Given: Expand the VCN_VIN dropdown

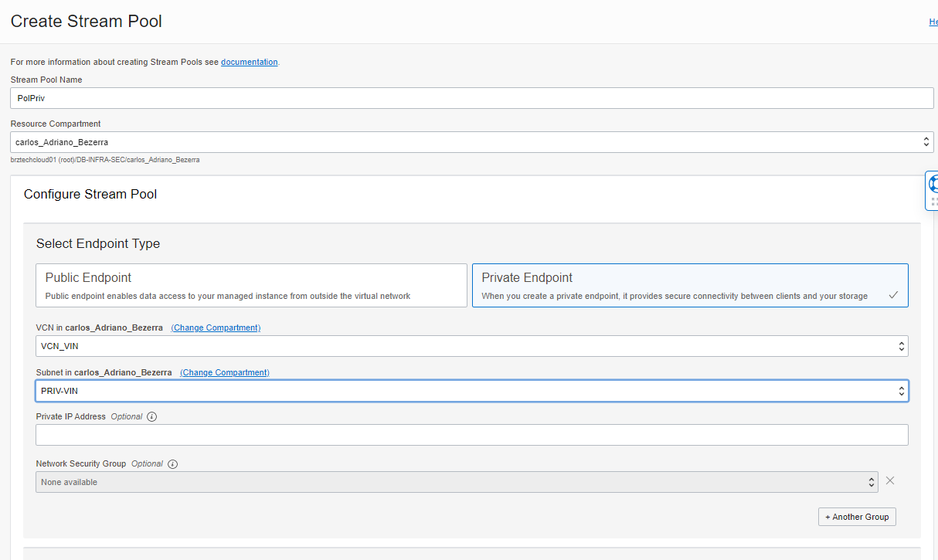Looking at the screenshot, I should pyautogui.click(x=471, y=346).
